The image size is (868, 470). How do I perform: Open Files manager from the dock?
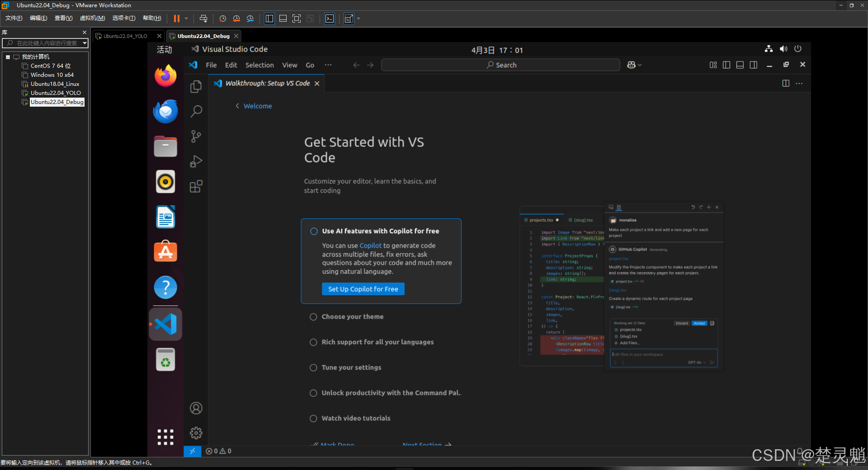click(165, 146)
